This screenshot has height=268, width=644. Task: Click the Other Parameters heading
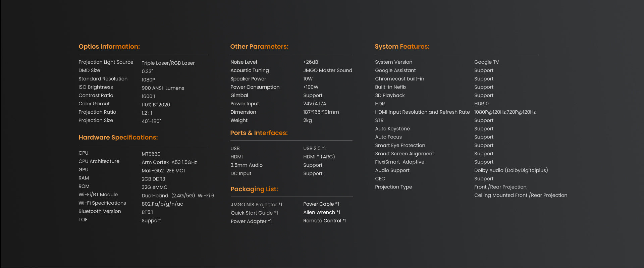point(259,47)
